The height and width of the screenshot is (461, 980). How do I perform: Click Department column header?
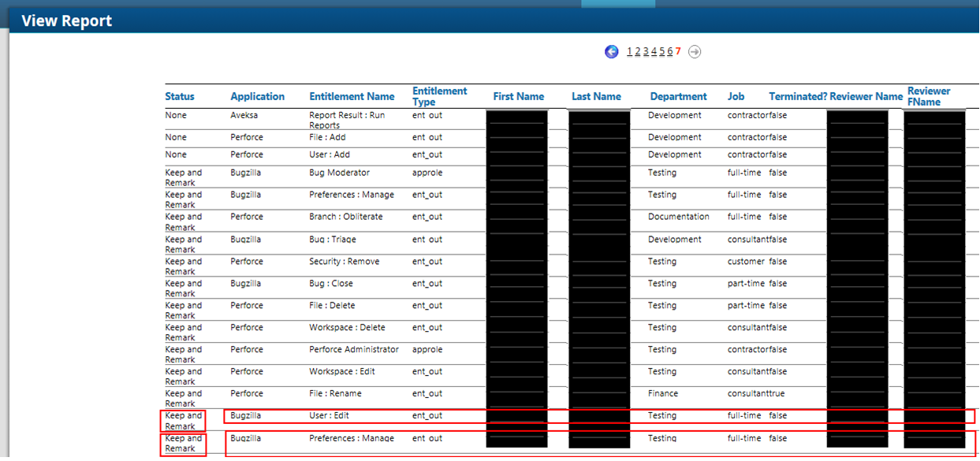click(678, 97)
